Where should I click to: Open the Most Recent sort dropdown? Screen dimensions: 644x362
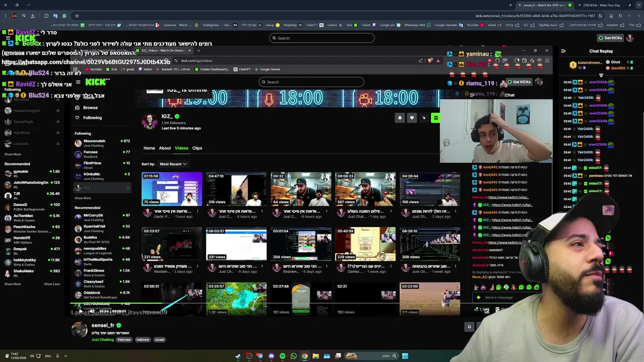173,164
